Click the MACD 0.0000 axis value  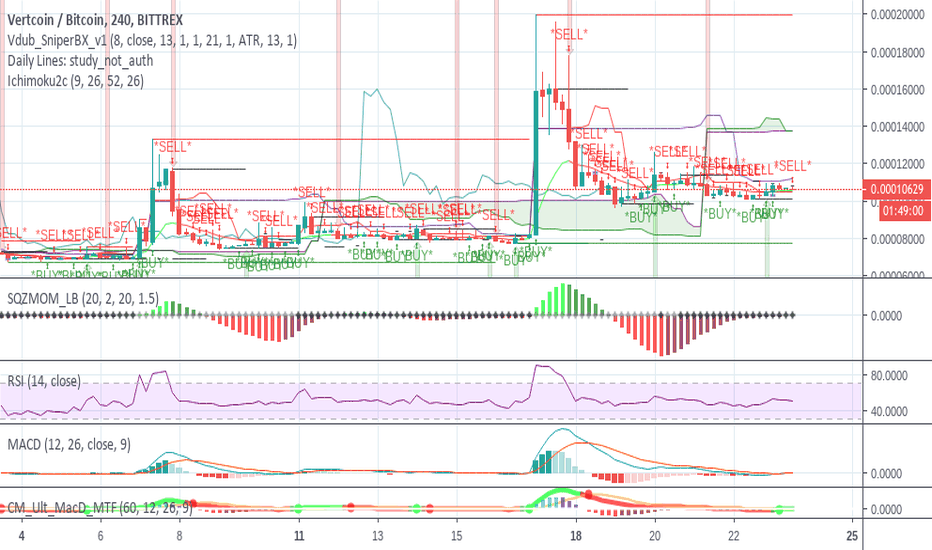886,474
